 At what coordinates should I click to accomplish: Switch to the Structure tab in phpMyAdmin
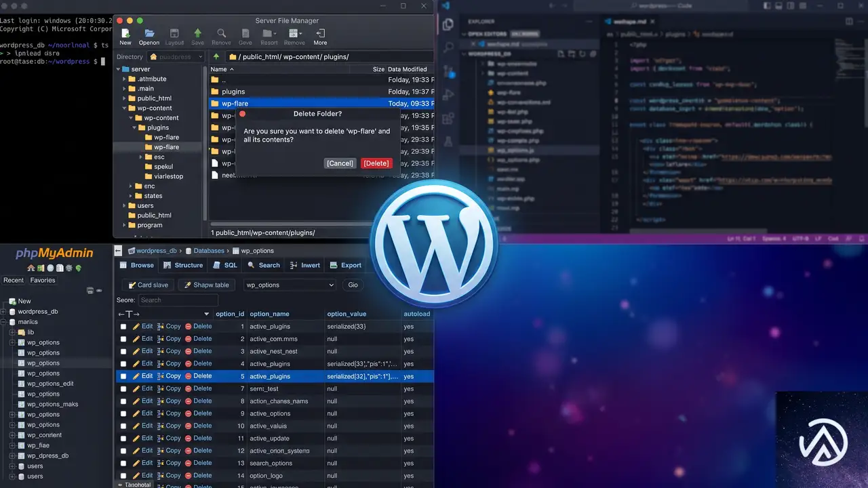[183, 265]
